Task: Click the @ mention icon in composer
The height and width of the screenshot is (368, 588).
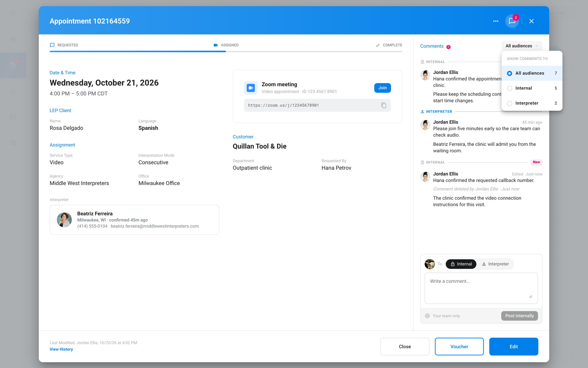Action: [427, 316]
